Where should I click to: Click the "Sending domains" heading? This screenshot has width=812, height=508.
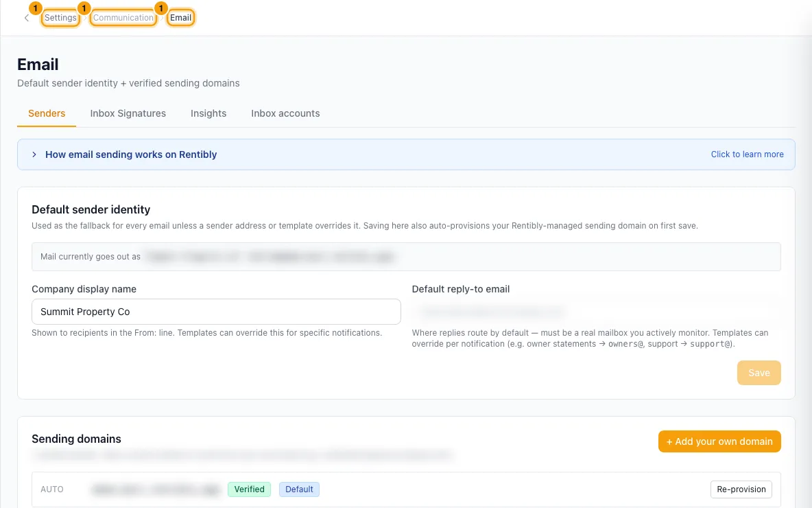coord(76,439)
